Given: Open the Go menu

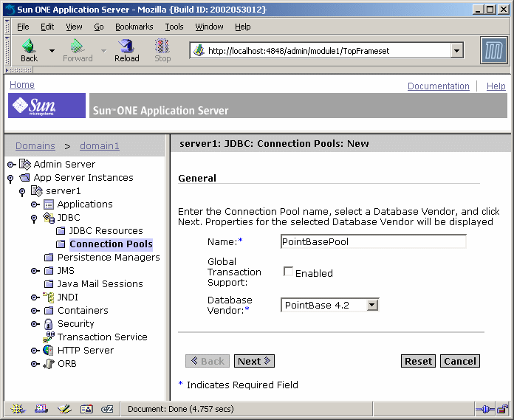Looking at the screenshot, I should click(x=99, y=27).
